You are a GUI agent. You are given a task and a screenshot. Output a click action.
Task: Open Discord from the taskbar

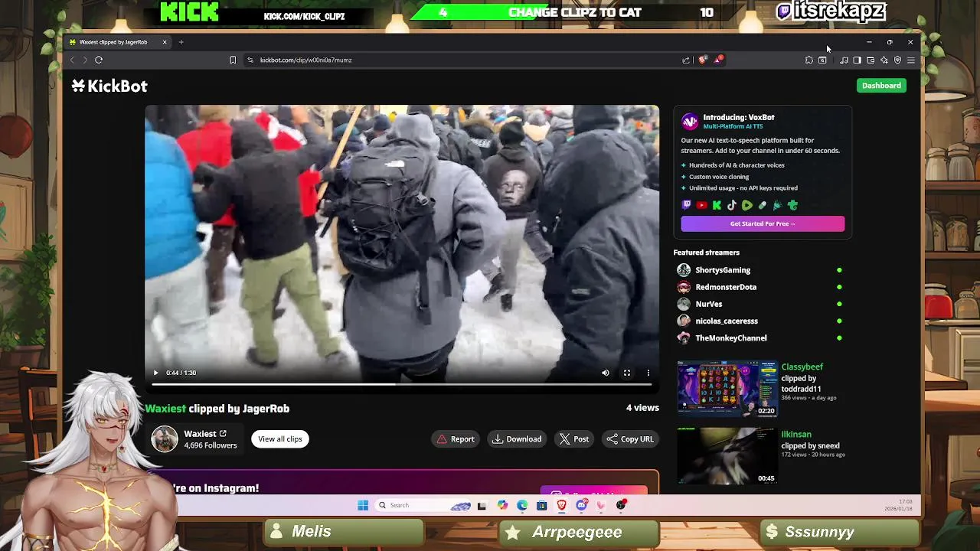pos(582,505)
